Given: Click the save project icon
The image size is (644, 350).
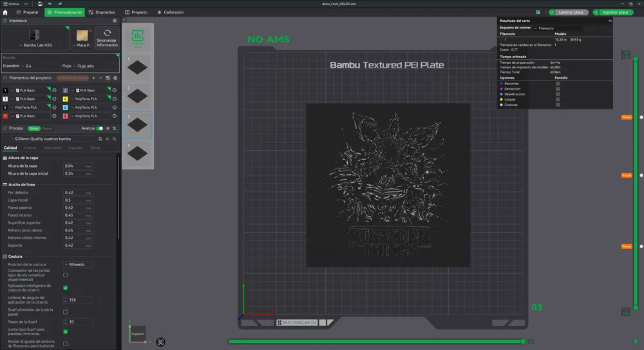Looking at the screenshot, I should tap(40, 4).
